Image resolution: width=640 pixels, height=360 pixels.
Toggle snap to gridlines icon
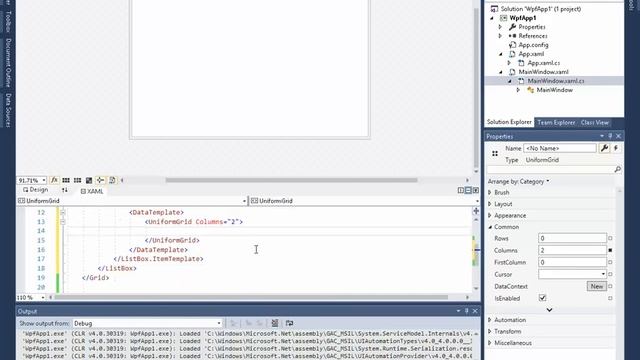[77, 180]
